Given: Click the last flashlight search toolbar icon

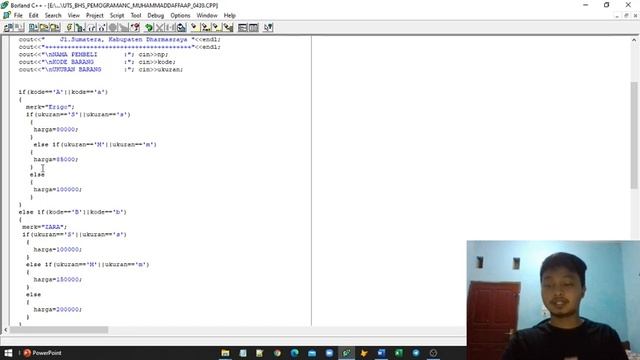Looking at the screenshot, I should [x=228, y=27].
